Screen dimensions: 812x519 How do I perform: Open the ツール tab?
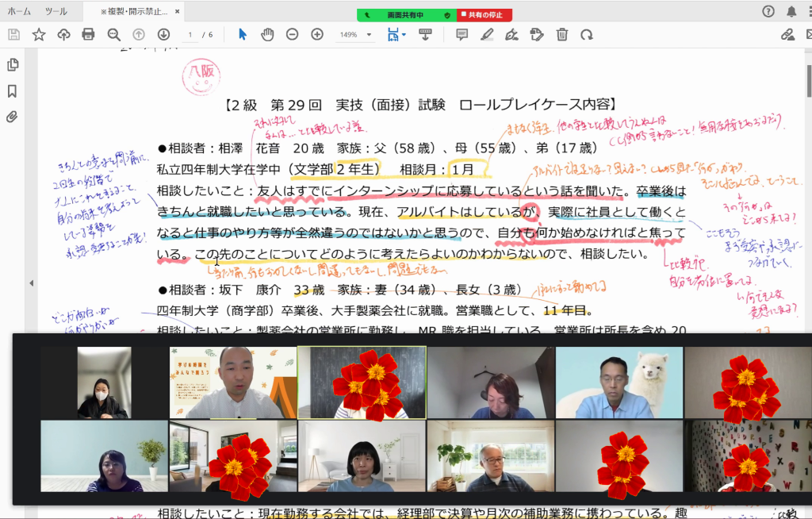tap(56, 12)
